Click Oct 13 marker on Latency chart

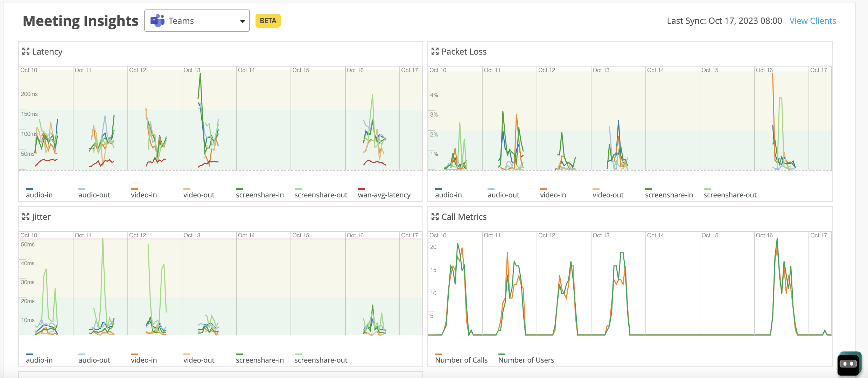192,70
